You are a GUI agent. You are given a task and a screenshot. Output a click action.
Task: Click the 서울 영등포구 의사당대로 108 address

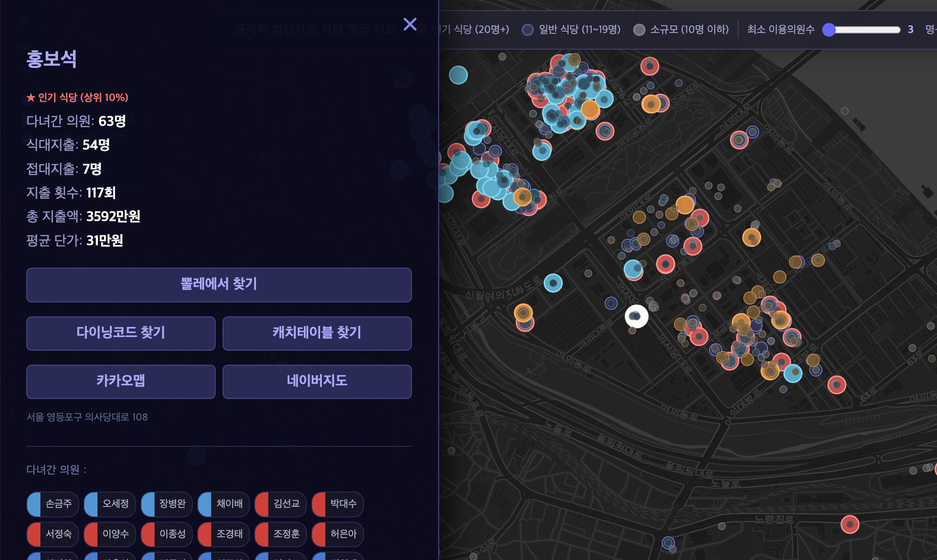point(87,417)
